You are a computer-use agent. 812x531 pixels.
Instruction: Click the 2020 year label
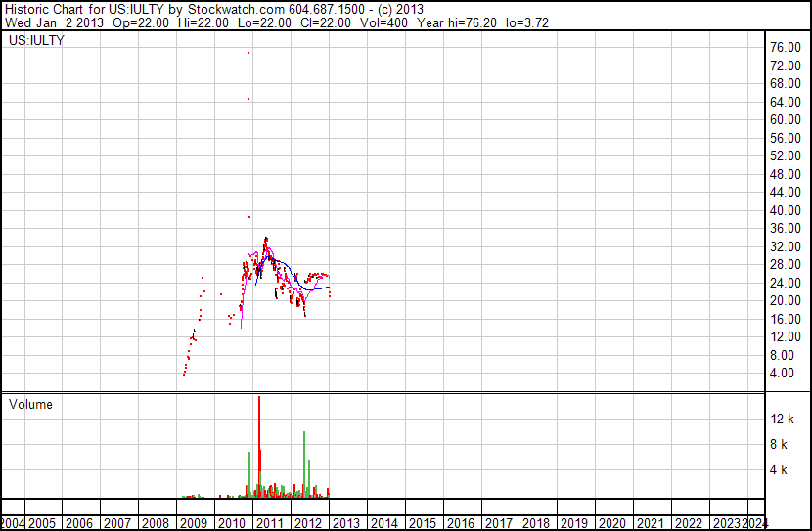tap(612, 523)
